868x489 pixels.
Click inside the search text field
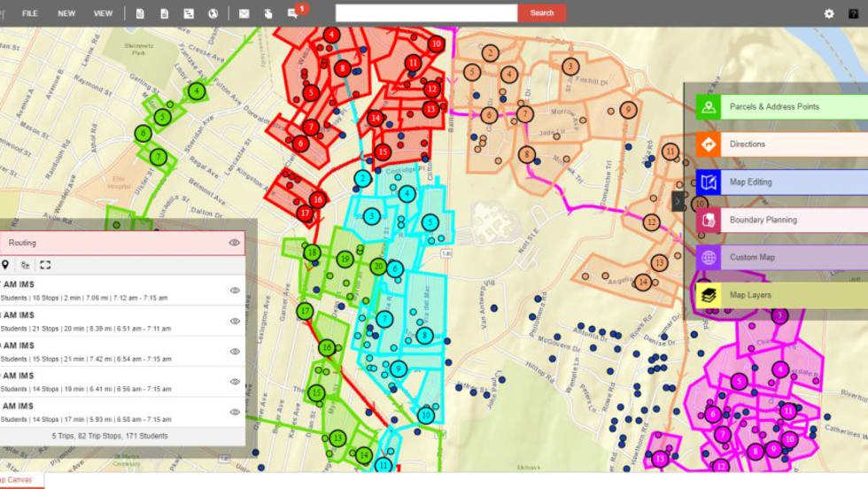(426, 13)
